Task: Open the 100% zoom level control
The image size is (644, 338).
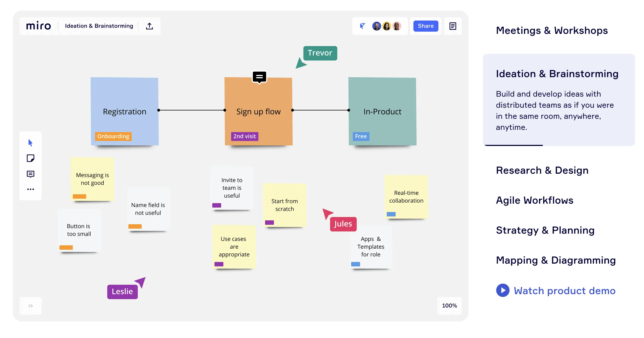Action: coord(449,306)
